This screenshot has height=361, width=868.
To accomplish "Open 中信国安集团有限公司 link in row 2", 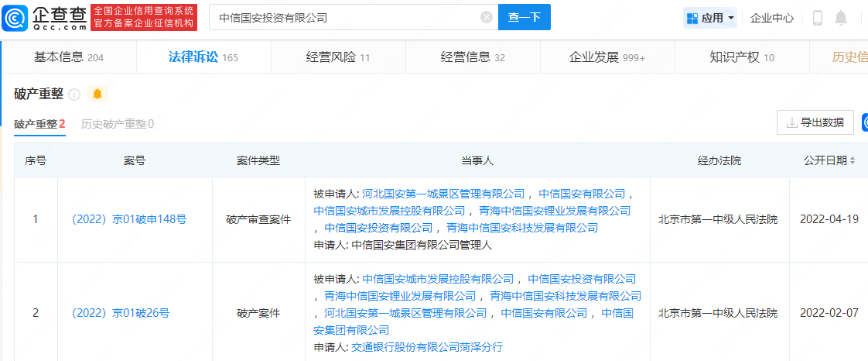I will [x=473, y=321].
